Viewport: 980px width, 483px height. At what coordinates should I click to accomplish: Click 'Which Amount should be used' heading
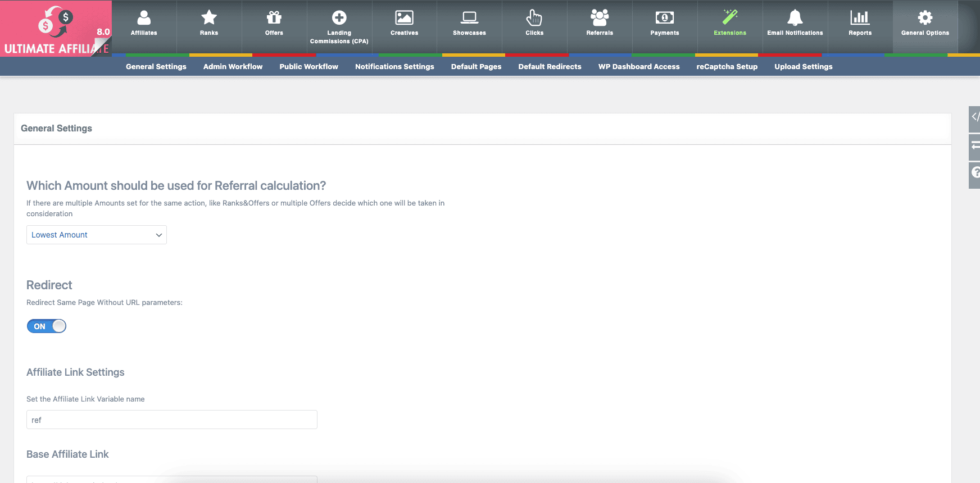[176, 185]
